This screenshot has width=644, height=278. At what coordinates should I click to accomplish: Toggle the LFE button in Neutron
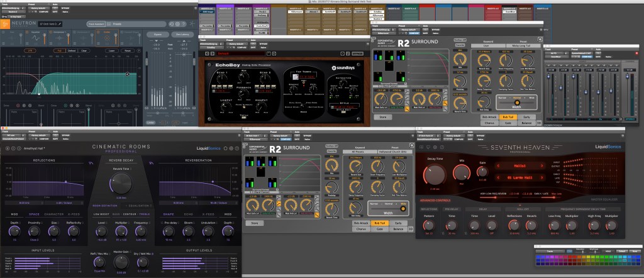pyautogui.click(x=29, y=50)
